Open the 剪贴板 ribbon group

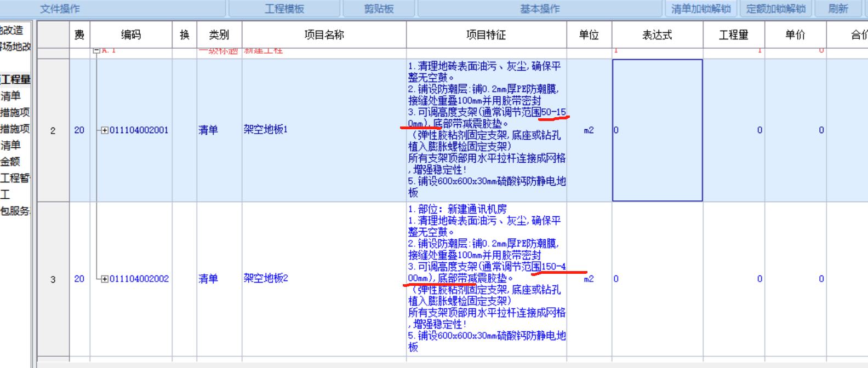click(x=379, y=9)
